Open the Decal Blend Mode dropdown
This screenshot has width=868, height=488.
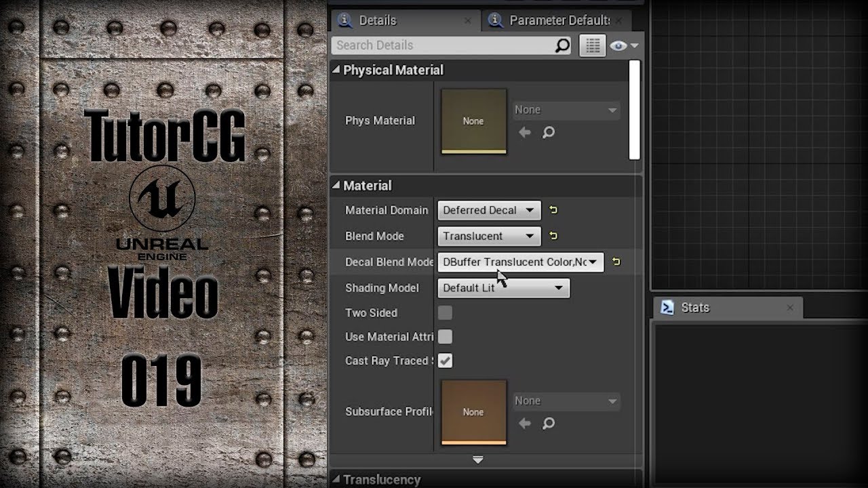(521, 262)
